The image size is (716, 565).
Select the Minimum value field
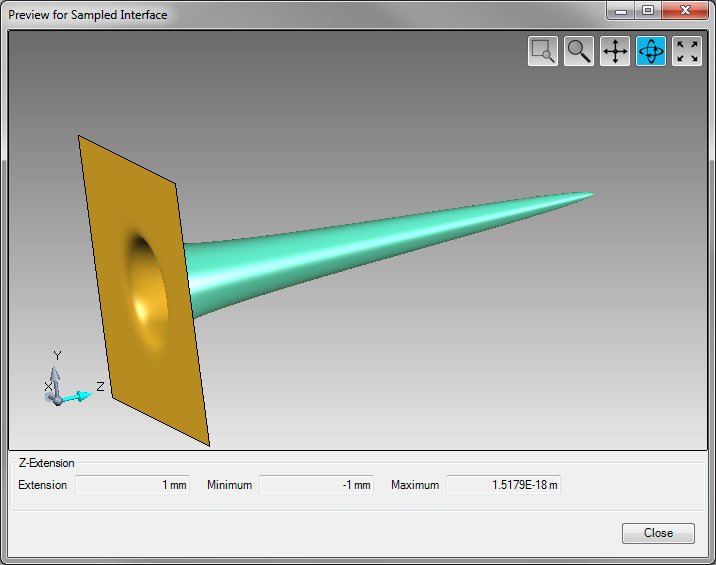coord(316,485)
